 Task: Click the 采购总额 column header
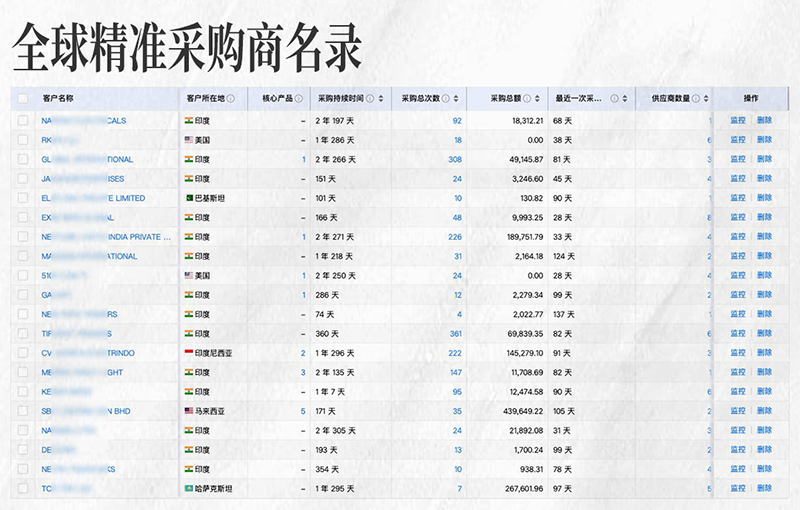pos(506,99)
